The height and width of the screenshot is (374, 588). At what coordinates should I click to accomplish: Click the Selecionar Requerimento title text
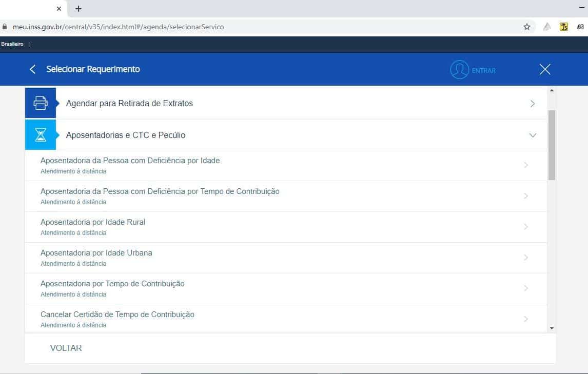point(93,69)
